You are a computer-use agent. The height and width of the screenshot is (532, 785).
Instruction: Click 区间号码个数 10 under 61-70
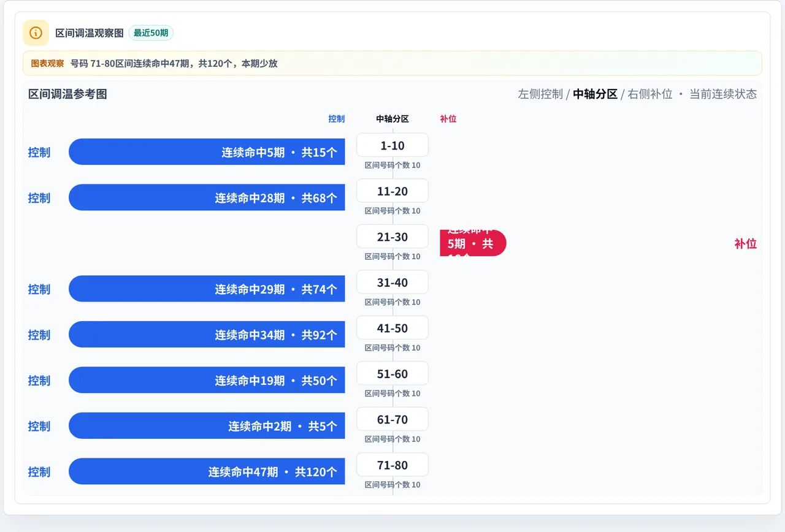pyautogui.click(x=392, y=439)
